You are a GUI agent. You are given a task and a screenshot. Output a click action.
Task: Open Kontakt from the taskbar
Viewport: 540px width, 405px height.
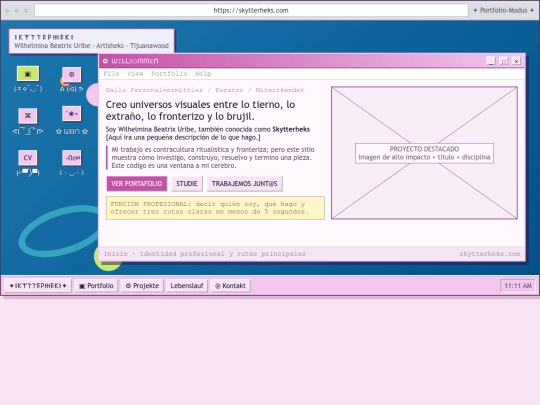pyautogui.click(x=230, y=285)
